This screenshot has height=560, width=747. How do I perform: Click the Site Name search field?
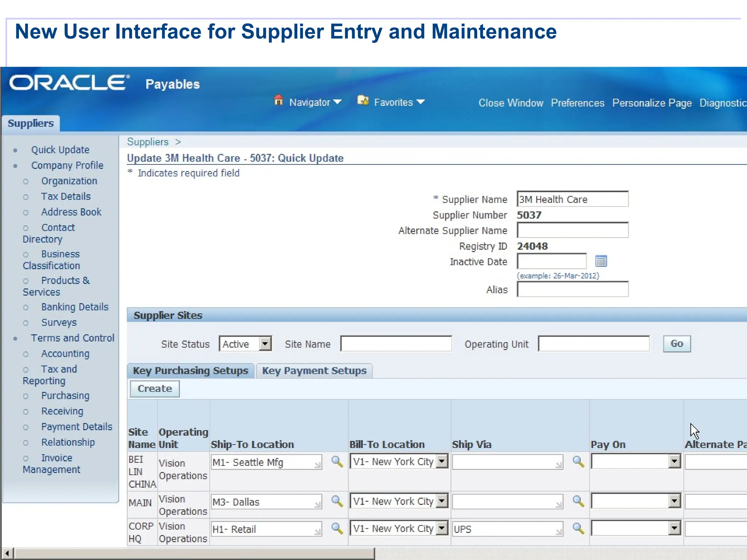click(396, 344)
